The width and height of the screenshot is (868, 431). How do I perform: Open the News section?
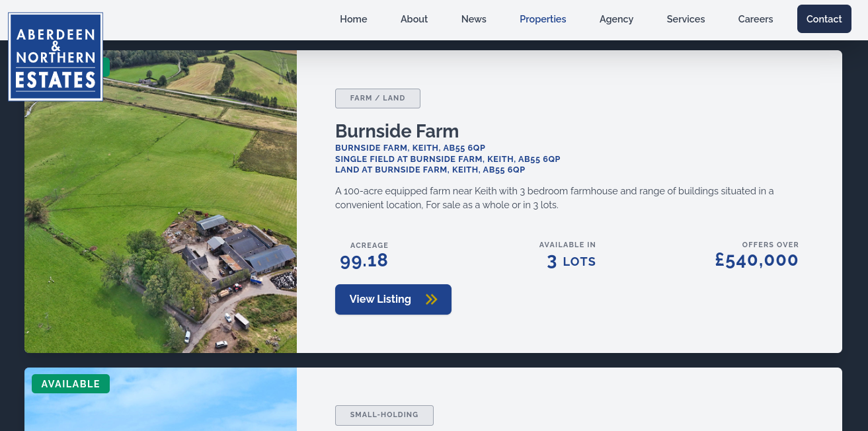[473, 19]
